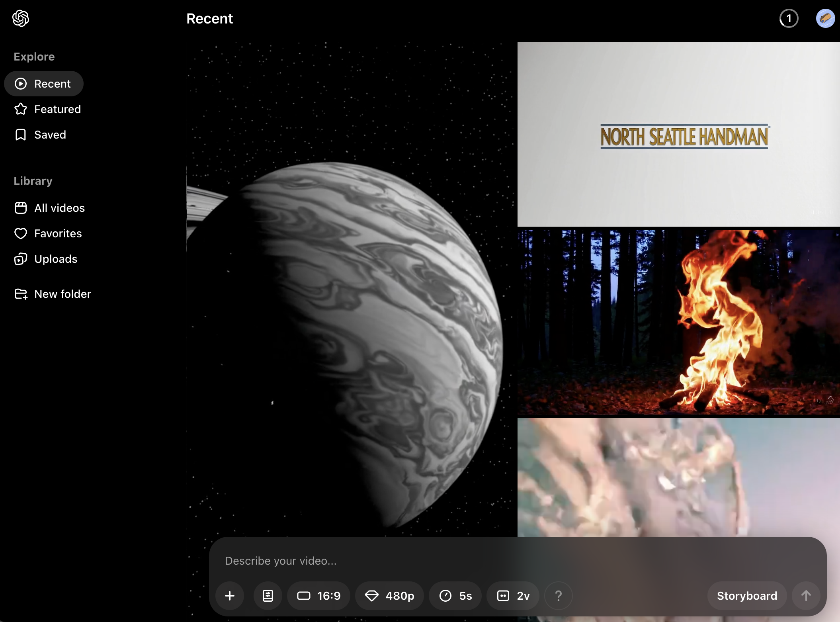840x622 pixels.
Task: Open the user profile avatar
Action: click(x=825, y=18)
